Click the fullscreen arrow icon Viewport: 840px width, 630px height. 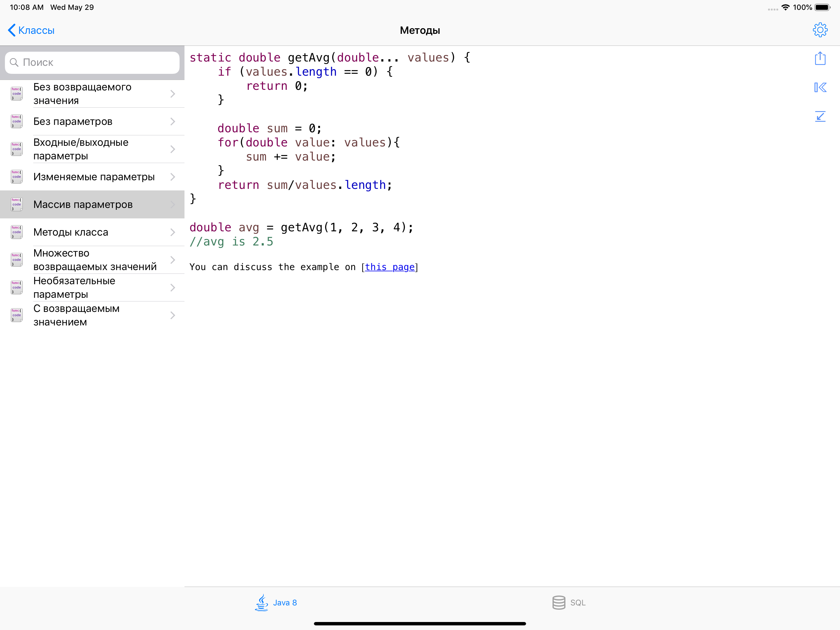click(x=820, y=116)
